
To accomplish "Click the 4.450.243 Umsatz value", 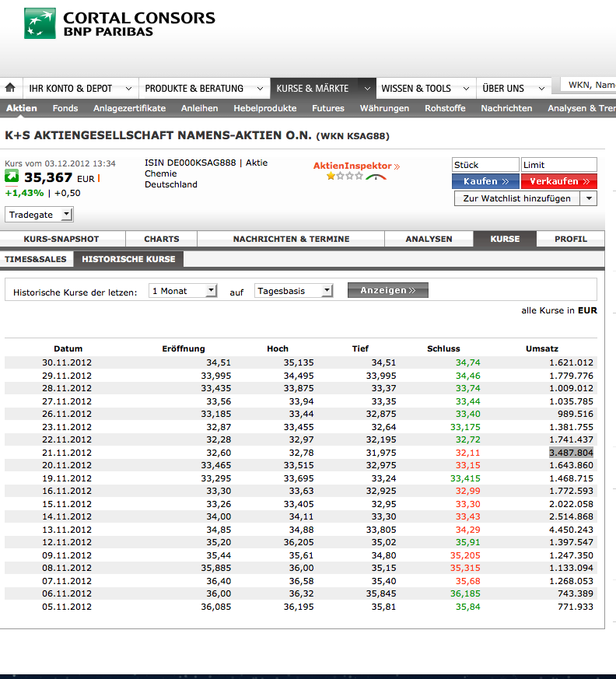I will pos(571,530).
